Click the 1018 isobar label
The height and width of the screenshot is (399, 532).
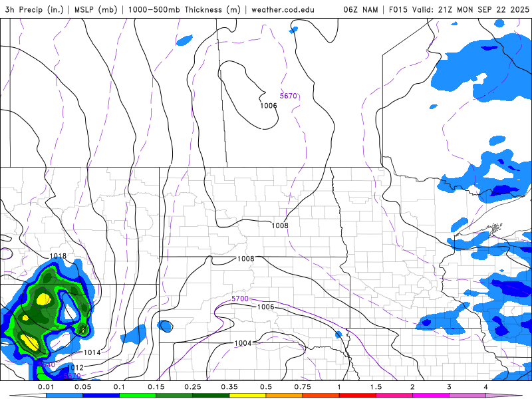click(58, 256)
